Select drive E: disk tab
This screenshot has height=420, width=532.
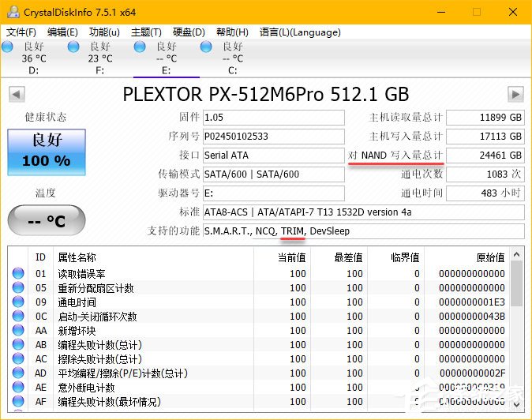[167, 58]
